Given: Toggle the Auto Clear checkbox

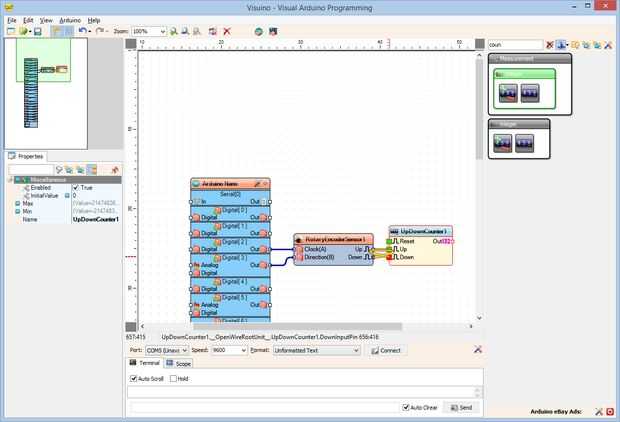Looking at the screenshot, I should [406, 407].
